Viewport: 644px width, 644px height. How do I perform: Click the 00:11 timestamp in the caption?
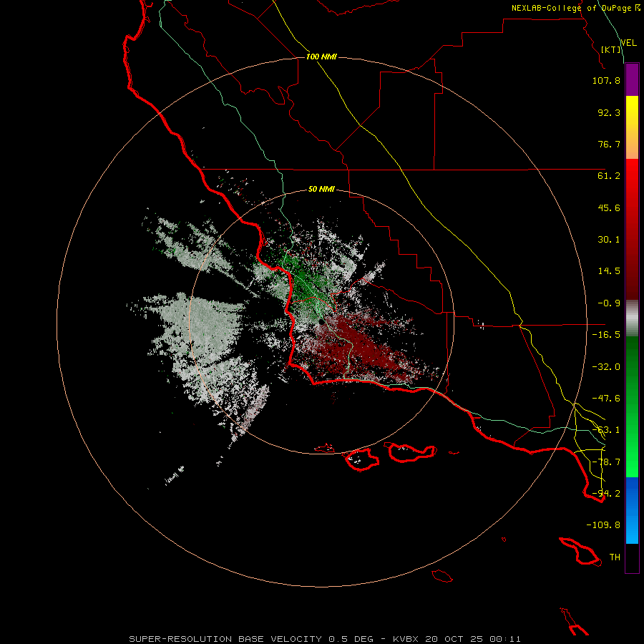coord(506,639)
